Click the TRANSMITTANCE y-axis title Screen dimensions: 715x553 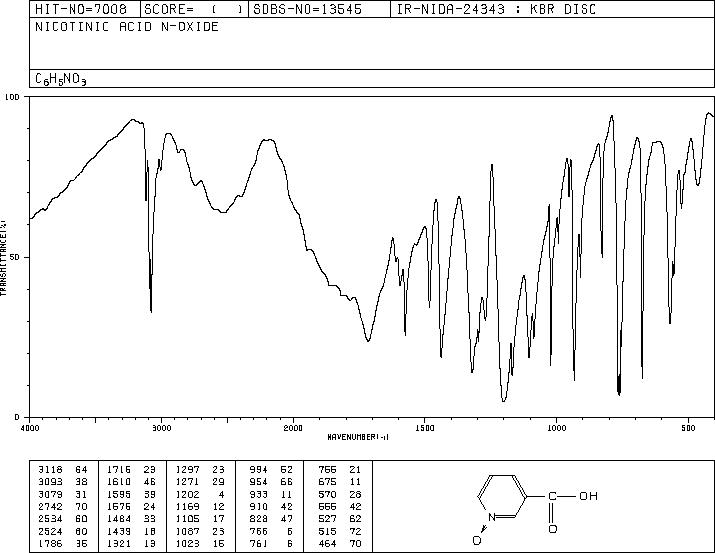[x=3, y=258]
